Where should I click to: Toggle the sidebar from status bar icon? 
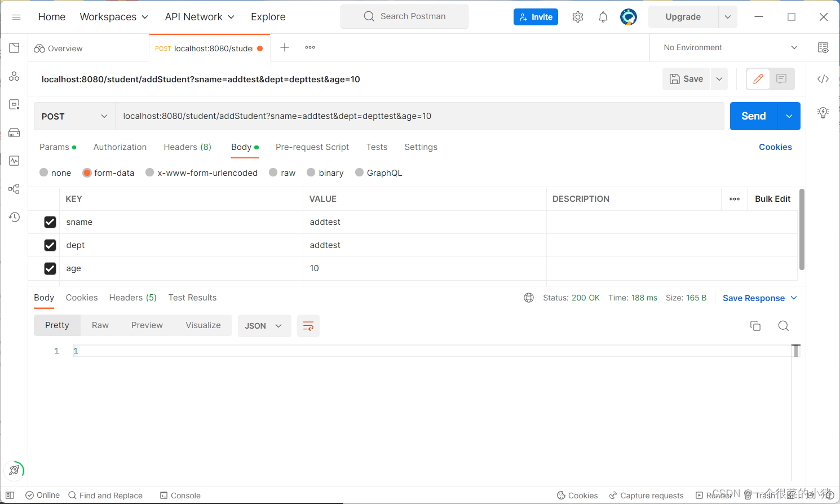[10, 495]
